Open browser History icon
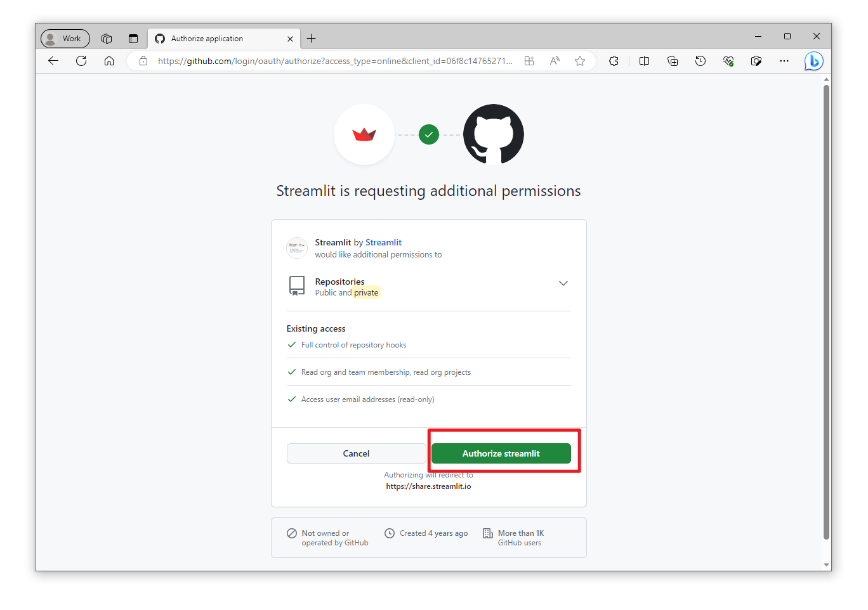 click(700, 61)
